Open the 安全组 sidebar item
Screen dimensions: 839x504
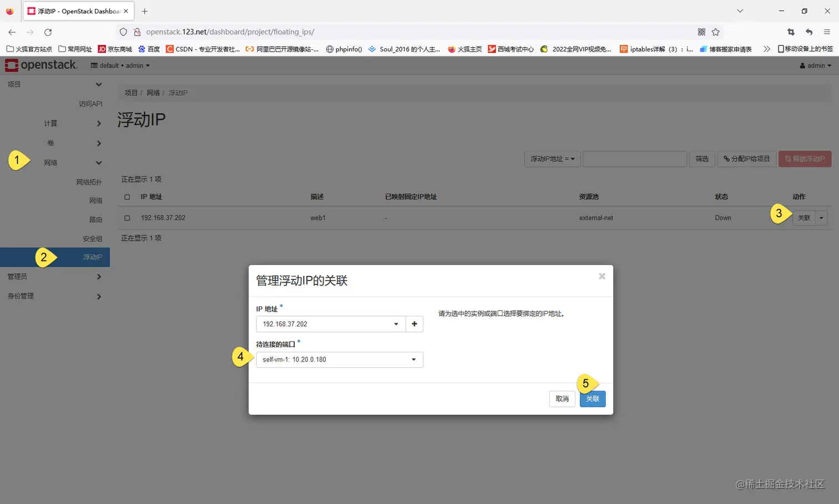(93, 238)
